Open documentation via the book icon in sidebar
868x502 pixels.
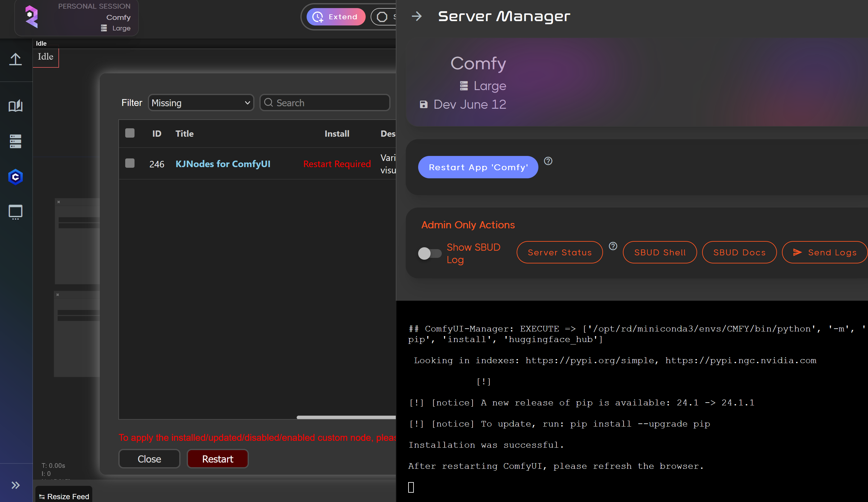(16, 106)
